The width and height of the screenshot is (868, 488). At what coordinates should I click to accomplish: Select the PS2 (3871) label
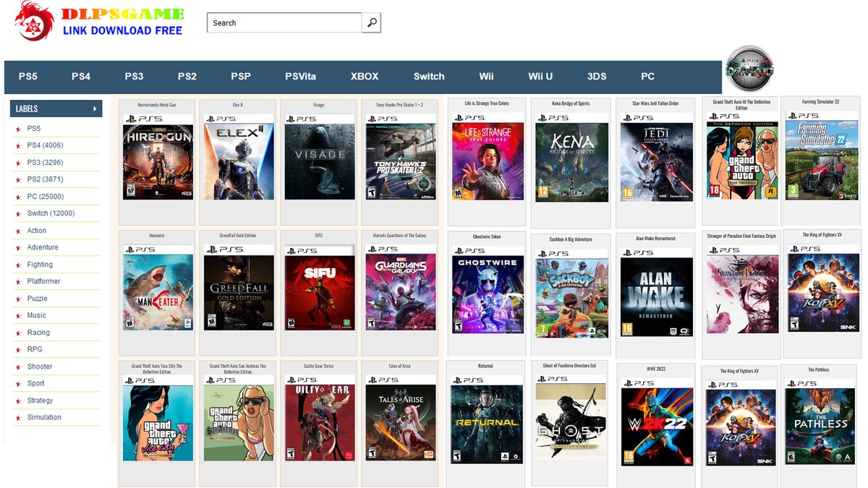(45, 179)
